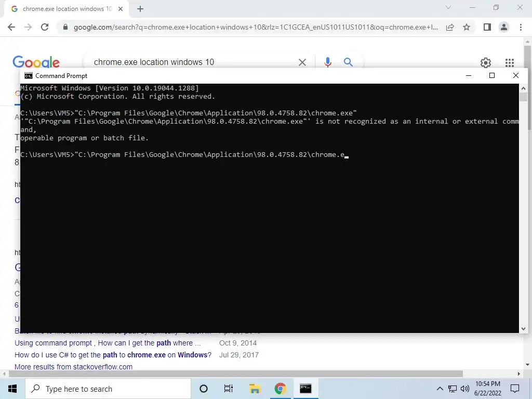Open 'How do I use C# to get the path' link
The image size is (532, 399).
(113, 355)
